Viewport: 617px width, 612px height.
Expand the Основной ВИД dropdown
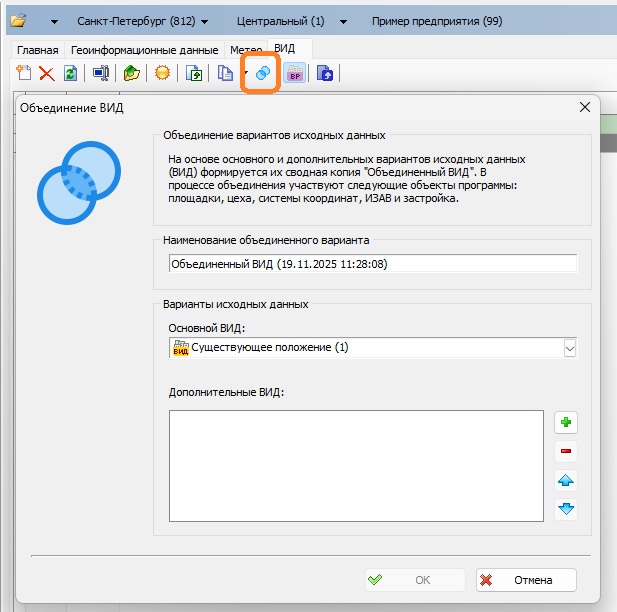point(570,348)
